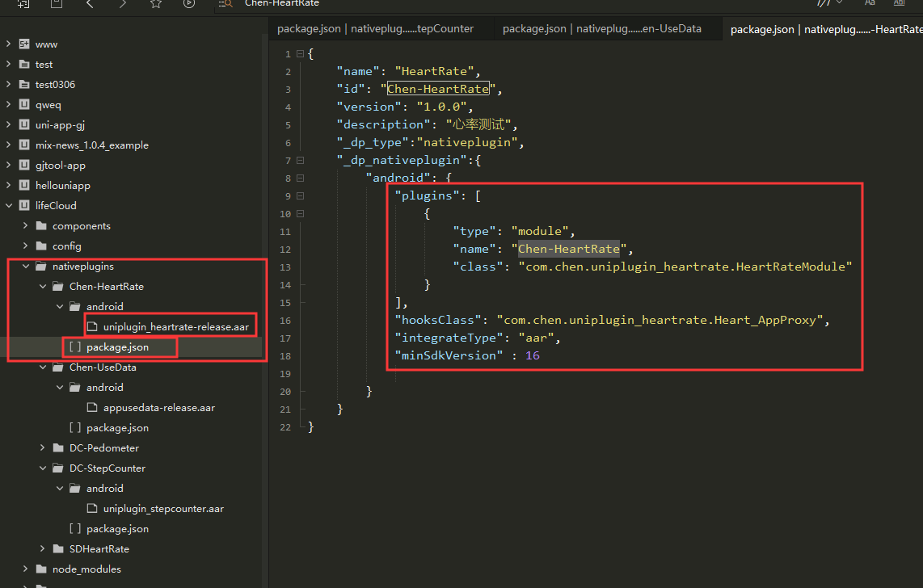The height and width of the screenshot is (588, 923).
Task: Expand the components folder
Action: (25, 226)
